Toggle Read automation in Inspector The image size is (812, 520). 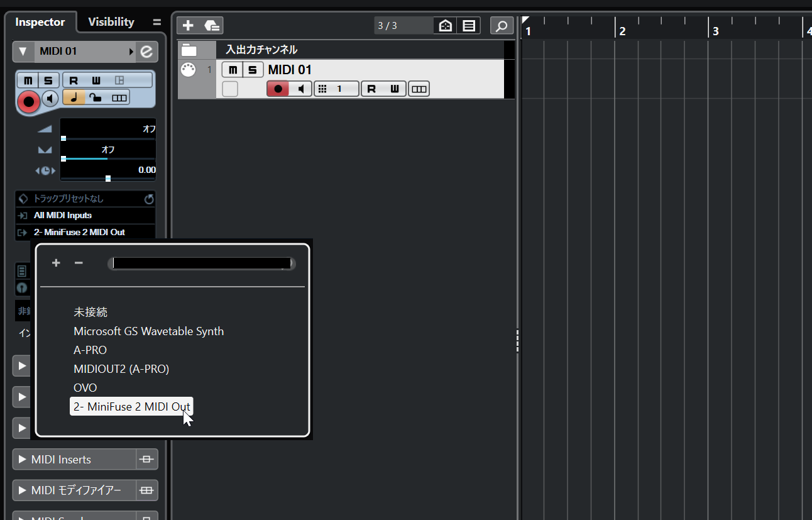(x=74, y=80)
